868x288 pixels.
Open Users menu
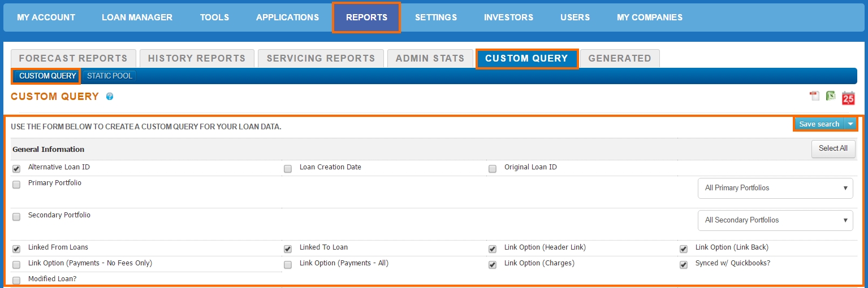click(x=575, y=18)
